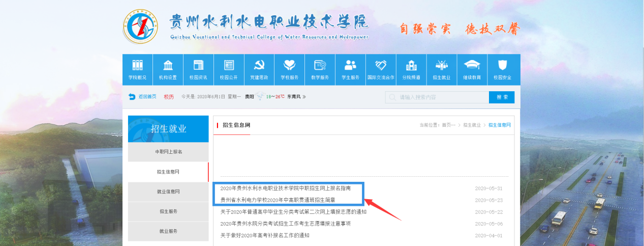Select the 党建思政 hammer and sickle icon
The image size is (644, 246).
point(259,65)
